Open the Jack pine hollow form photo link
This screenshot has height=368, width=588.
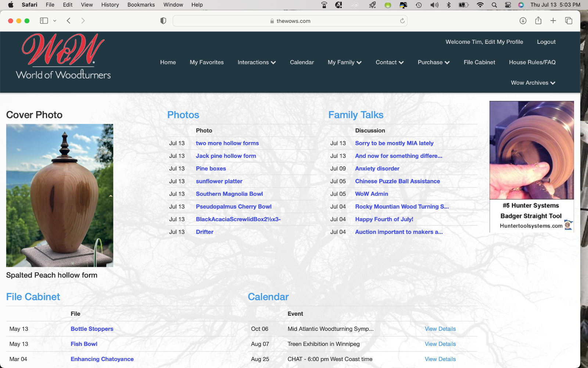[226, 156]
